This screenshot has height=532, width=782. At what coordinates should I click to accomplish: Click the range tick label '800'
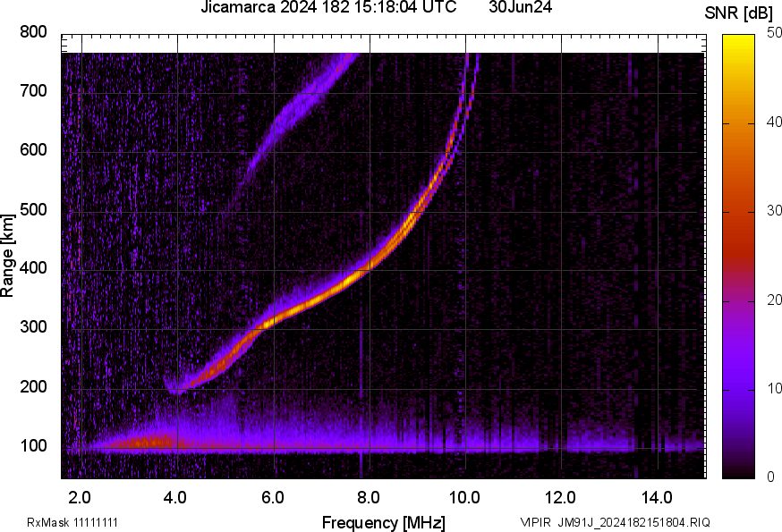click(33, 32)
